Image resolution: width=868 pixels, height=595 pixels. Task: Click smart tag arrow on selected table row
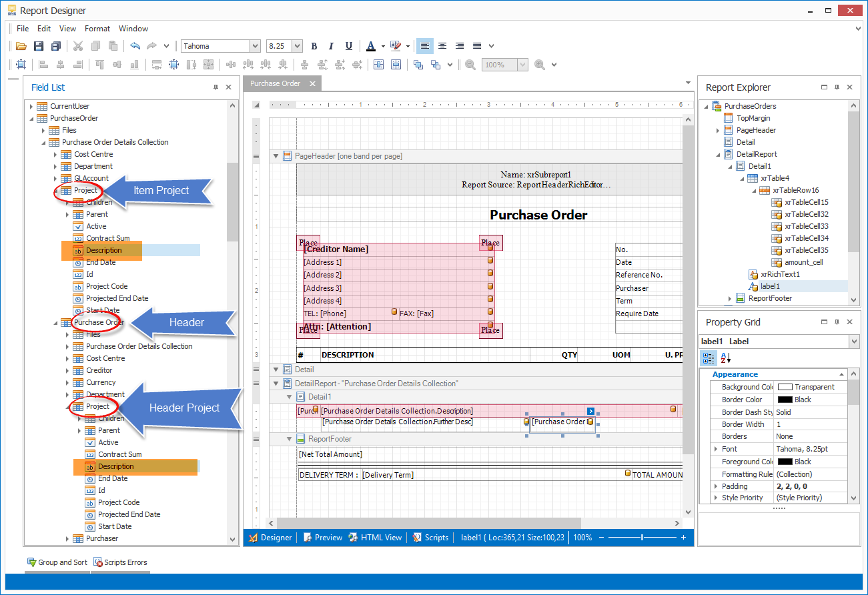(590, 411)
